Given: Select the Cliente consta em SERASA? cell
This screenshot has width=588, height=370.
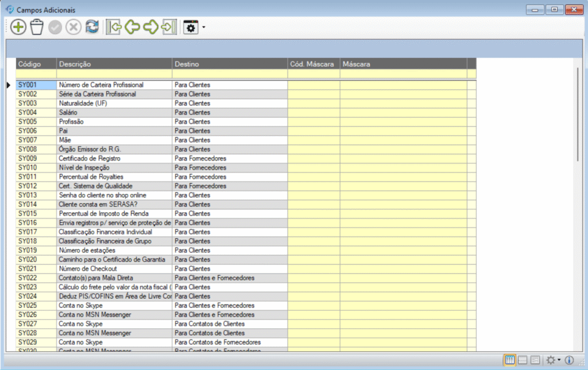Looking at the screenshot, I should coord(114,204).
